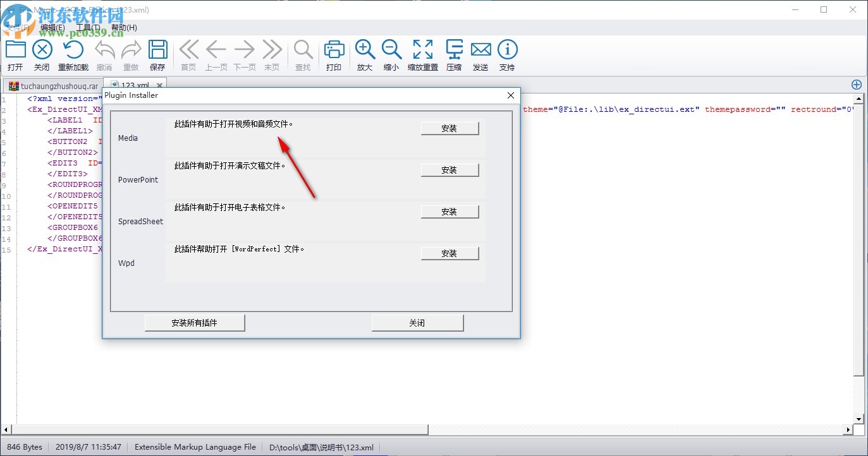The height and width of the screenshot is (456, 868).
Task: Install the PowerPoint plugin
Action: coord(449,170)
